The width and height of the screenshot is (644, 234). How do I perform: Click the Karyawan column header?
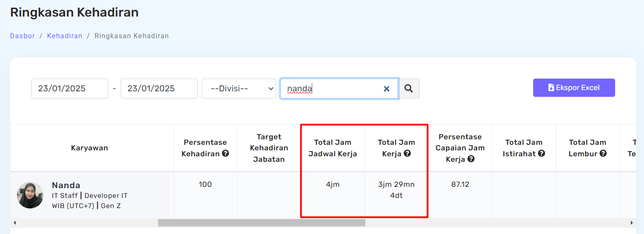(x=89, y=148)
